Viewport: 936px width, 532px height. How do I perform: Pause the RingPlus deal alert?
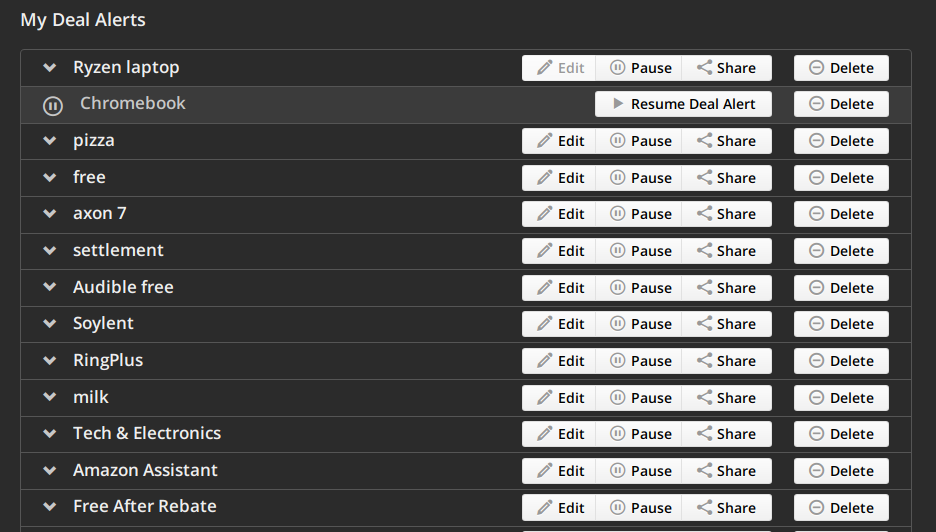point(640,361)
